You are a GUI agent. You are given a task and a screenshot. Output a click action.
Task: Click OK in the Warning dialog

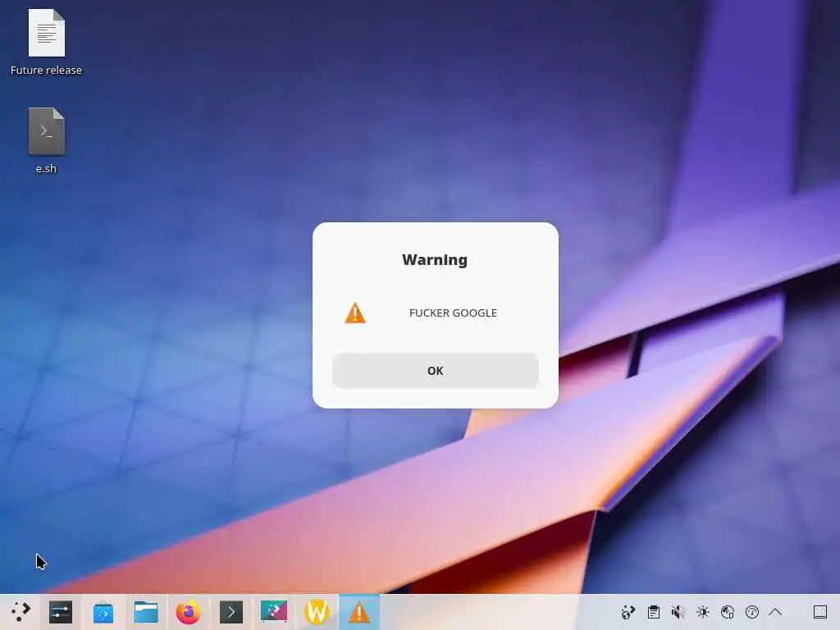[x=435, y=371]
